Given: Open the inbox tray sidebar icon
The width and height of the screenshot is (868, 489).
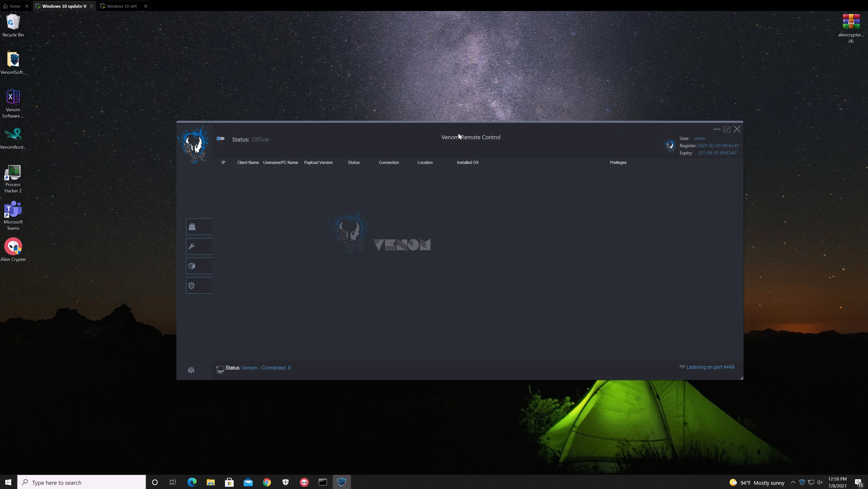Looking at the screenshot, I should tap(192, 227).
